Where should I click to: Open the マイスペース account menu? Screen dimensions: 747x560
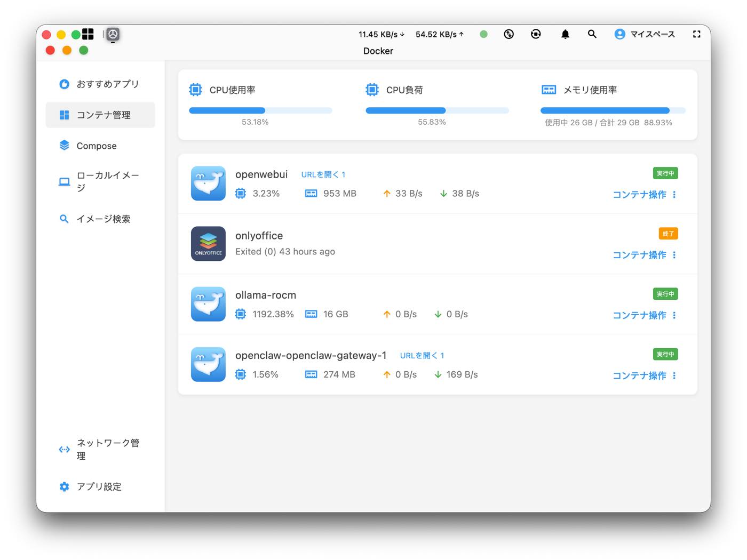(x=645, y=34)
